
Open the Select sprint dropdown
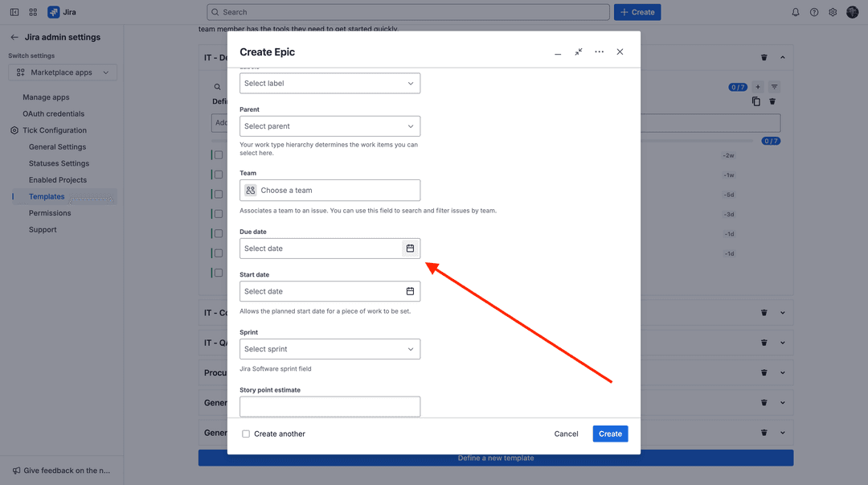330,348
